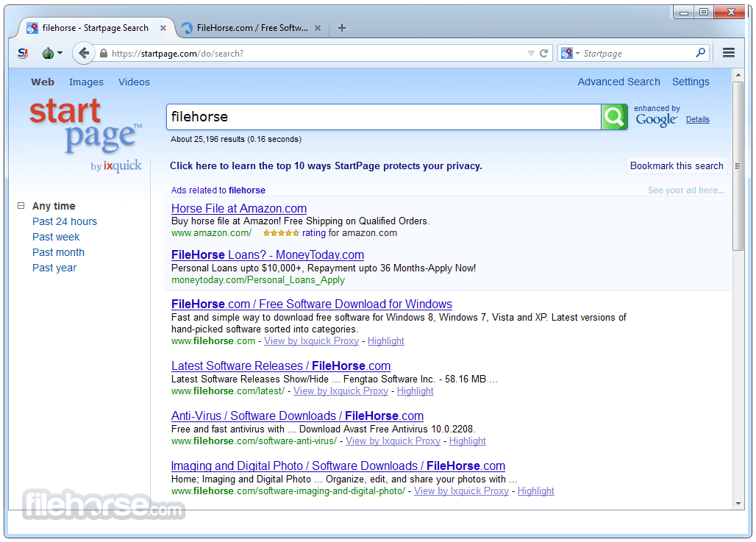Viewport: 756px width, 542px height.
Task: Highlight the imaging-and-digital-photo result
Action: pos(535,491)
